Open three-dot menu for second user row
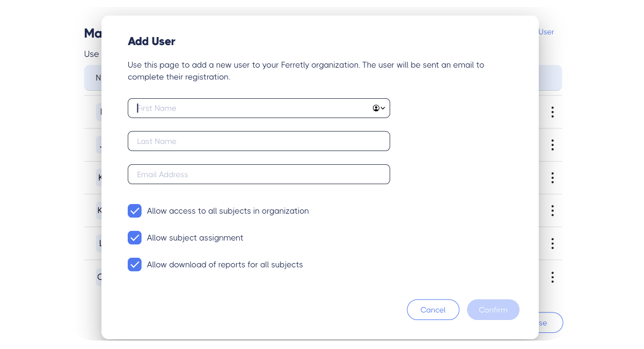644x349 pixels. [552, 145]
